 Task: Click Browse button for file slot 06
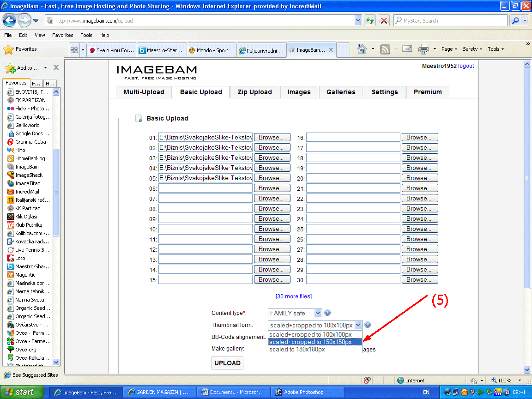pos(272,188)
